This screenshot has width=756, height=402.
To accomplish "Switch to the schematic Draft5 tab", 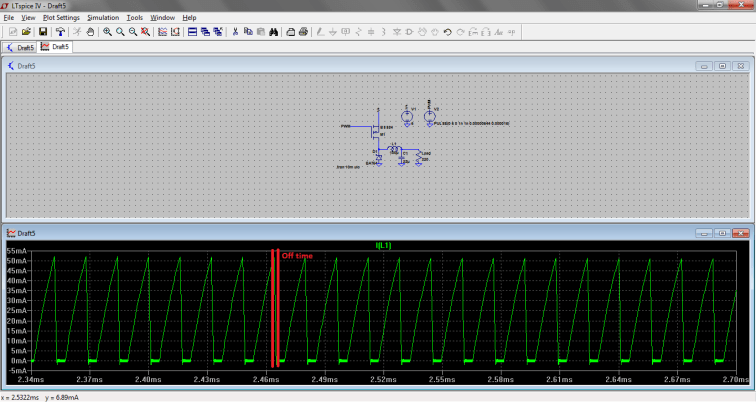I will pos(19,47).
